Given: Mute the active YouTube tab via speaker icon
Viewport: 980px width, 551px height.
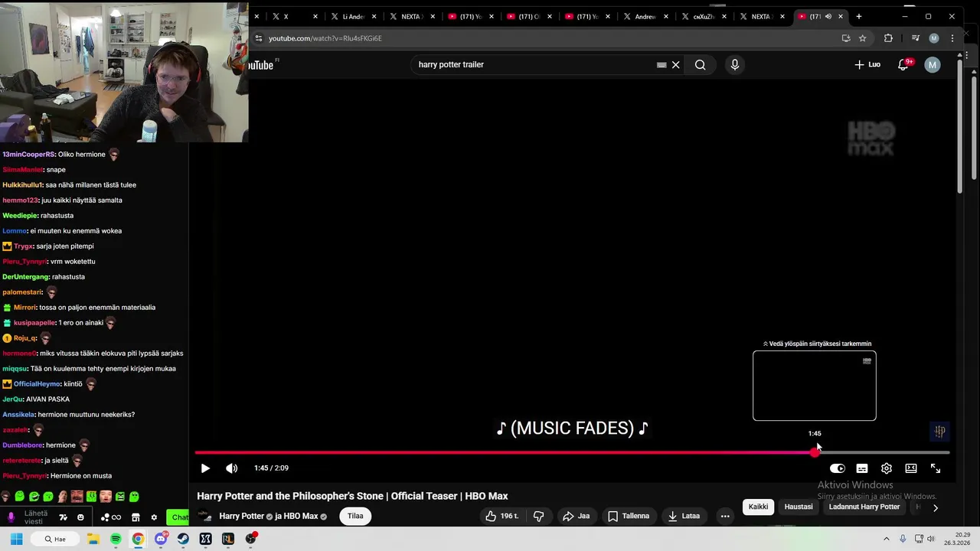Looking at the screenshot, I should tap(828, 16).
